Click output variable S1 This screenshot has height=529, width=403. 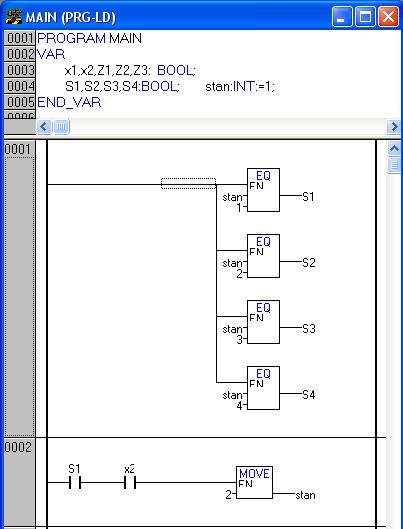point(308,196)
